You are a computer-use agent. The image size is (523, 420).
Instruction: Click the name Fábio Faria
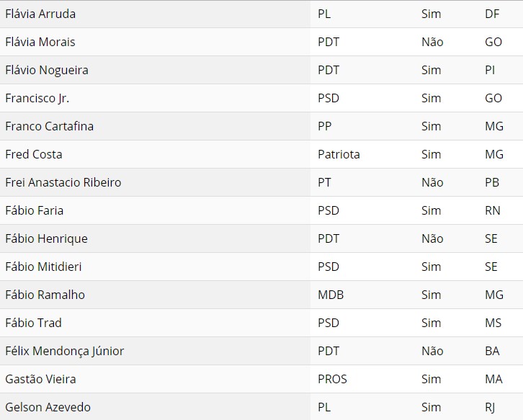pos(35,210)
